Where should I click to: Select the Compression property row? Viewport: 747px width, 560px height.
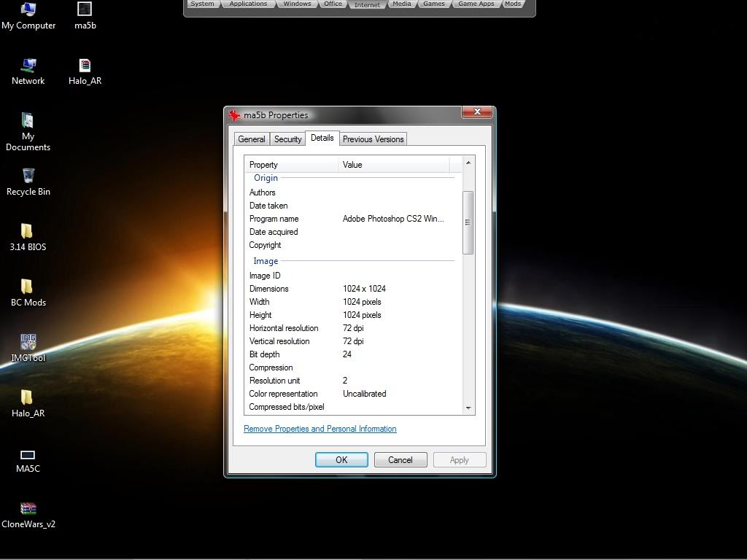coord(352,367)
